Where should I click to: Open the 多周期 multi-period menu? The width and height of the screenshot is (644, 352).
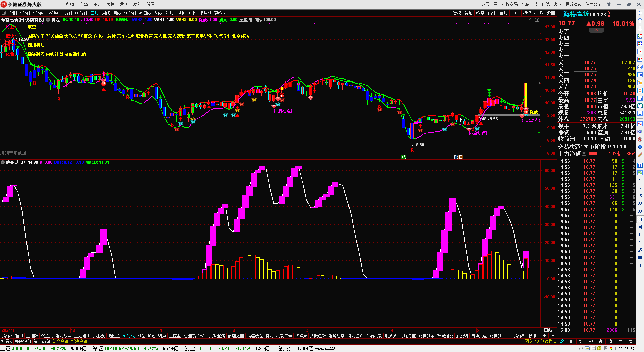click(205, 13)
